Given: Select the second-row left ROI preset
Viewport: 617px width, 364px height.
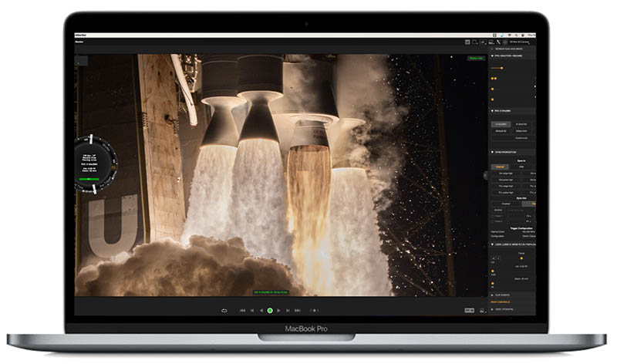Looking at the screenshot, I should click(x=501, y=131).
